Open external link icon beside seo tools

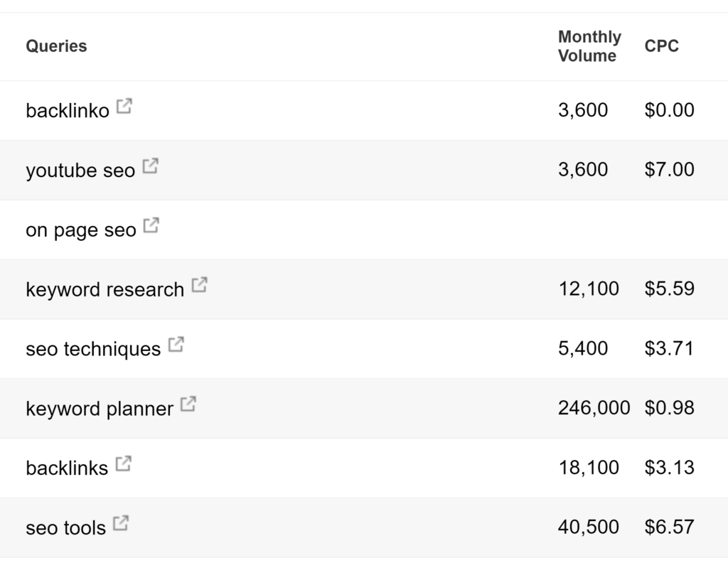pyautogui.click(x=121, y=522)
